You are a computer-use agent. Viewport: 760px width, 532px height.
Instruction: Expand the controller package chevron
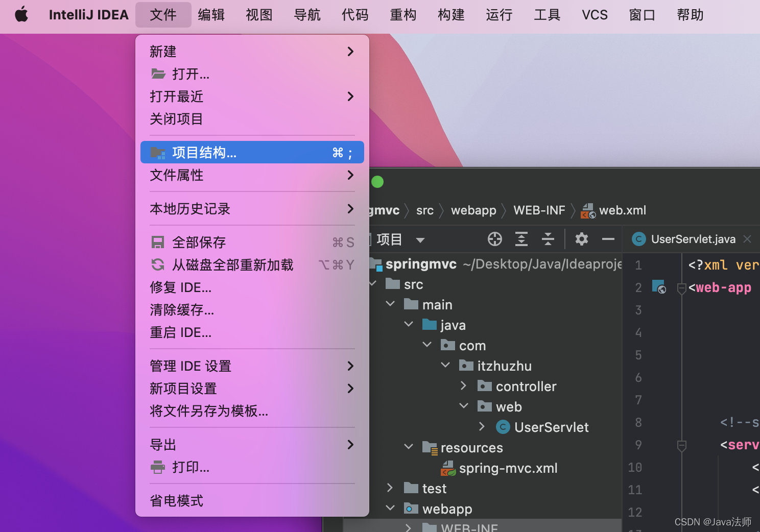pos(463,385)
